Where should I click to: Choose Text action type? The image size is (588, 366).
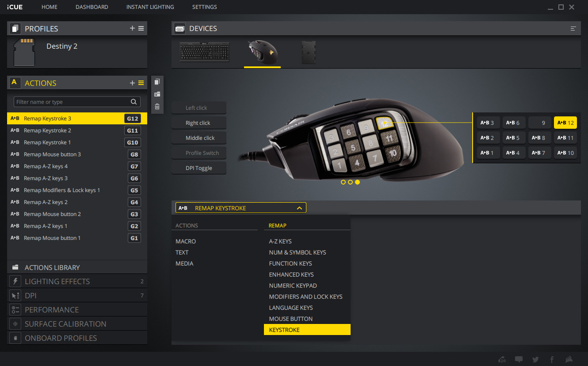click(182, 253)
